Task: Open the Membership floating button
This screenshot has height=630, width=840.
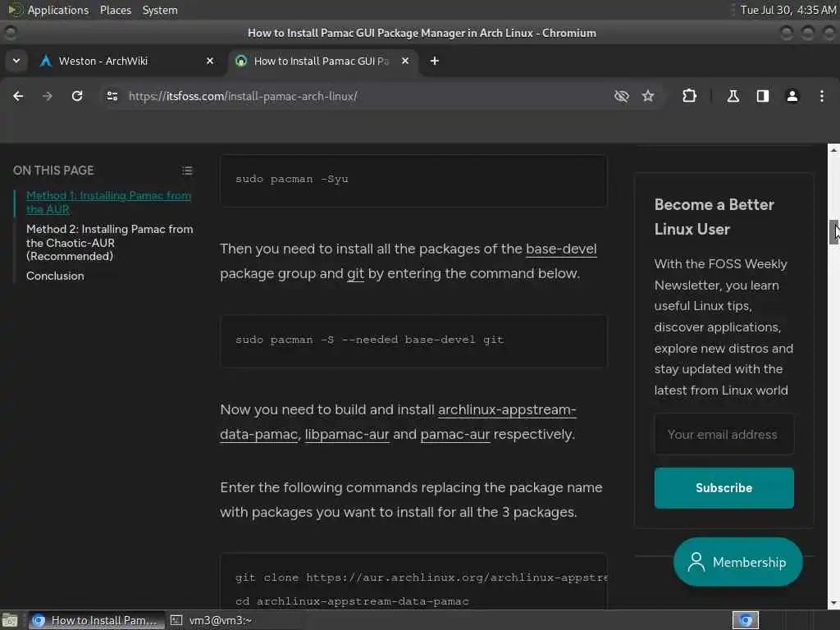Action: coord(737,562)
